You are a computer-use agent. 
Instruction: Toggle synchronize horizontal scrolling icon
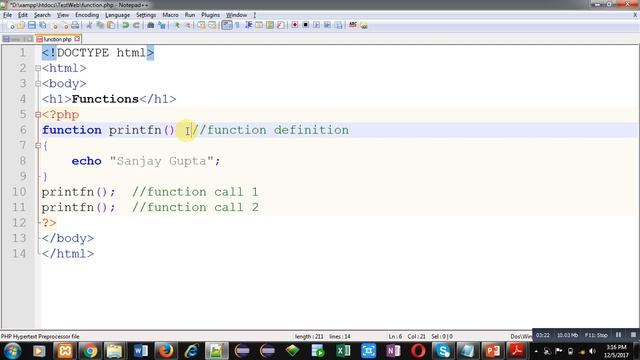tap(212, 25)
